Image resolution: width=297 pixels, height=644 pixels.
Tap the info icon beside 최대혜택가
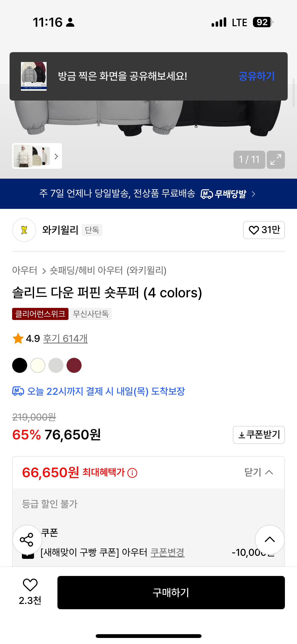click(x=132, y=473)
